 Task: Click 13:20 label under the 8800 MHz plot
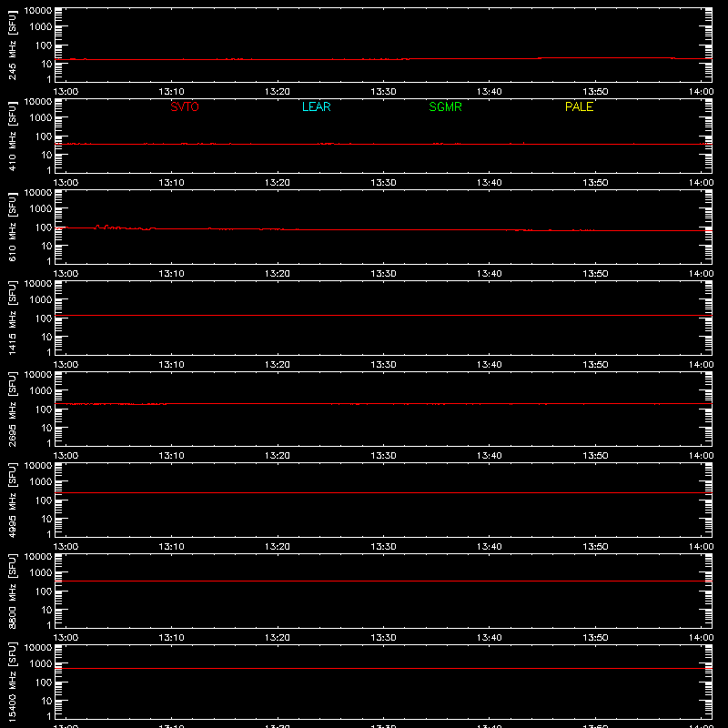(278, 638)
